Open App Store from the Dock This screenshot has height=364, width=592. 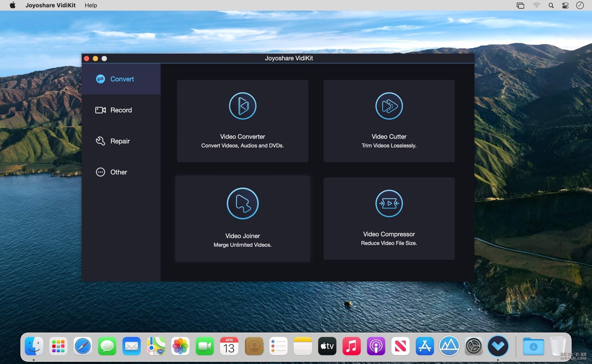click(425, 346)
